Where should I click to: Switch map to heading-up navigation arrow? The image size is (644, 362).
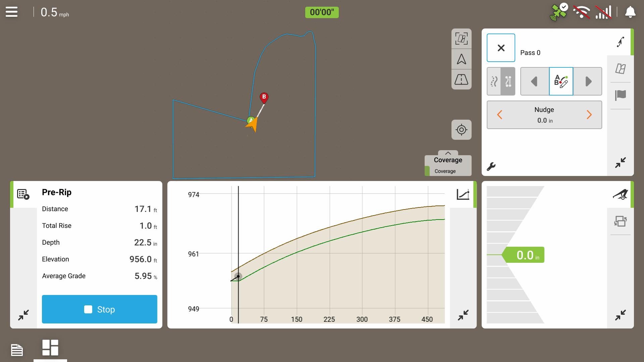click(462, 59)
